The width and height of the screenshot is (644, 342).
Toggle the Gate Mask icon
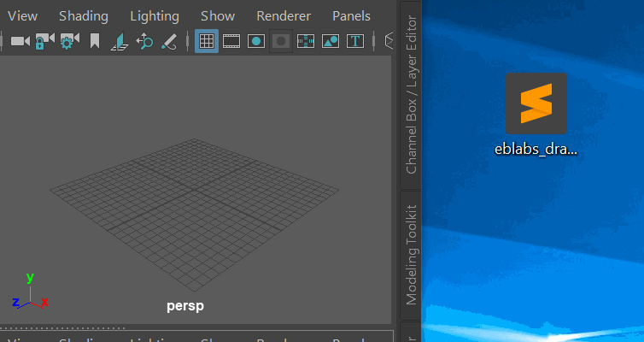(x=281, y=41)
